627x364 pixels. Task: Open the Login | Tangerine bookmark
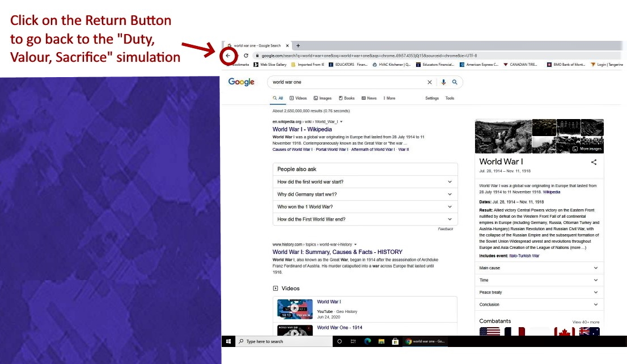click(607, 65)
